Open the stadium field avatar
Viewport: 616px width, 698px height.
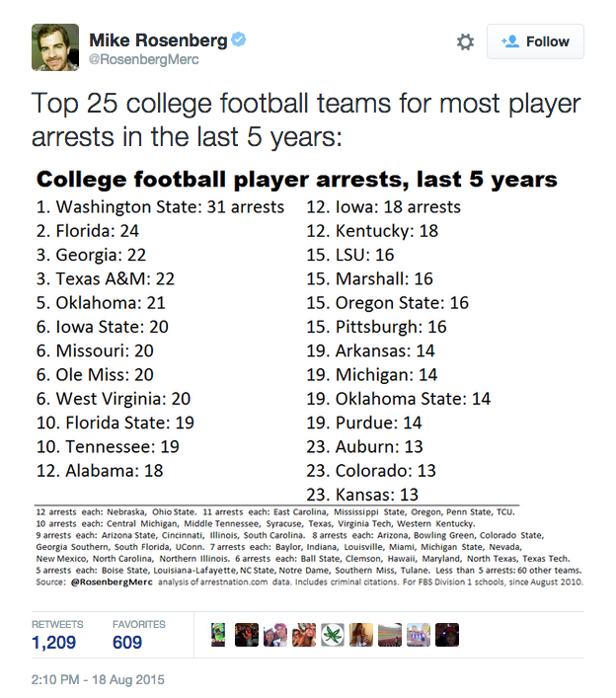[390, 635]
